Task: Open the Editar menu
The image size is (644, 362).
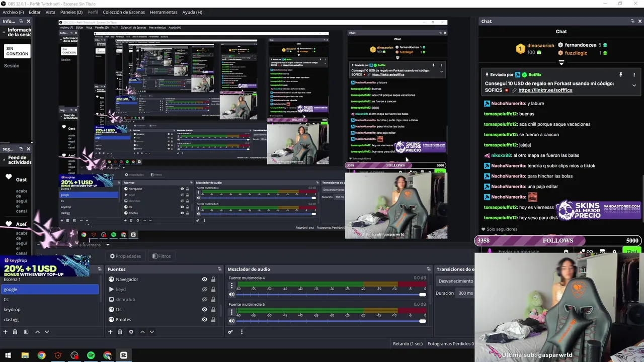Action: click(x=35, y=12)
